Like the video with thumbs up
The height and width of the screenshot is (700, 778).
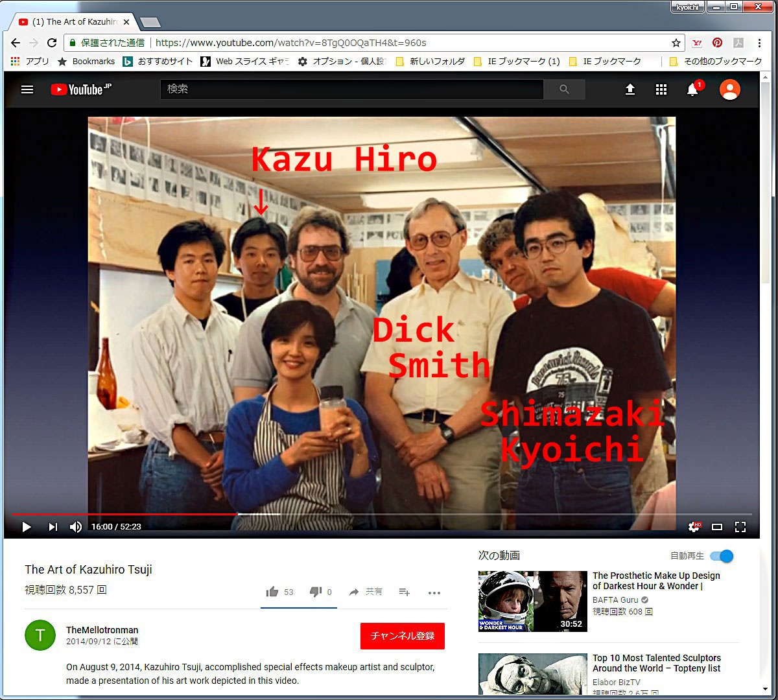(272, 591)
